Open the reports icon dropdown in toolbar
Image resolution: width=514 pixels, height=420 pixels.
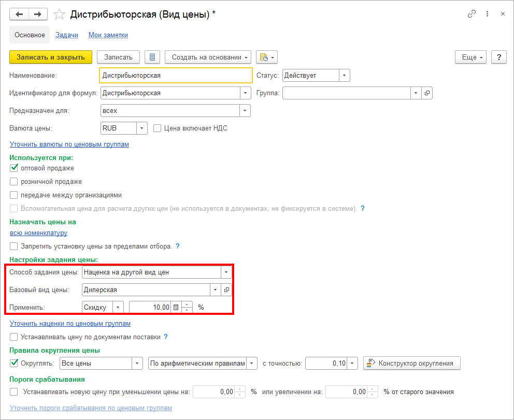tap(267, 57)
